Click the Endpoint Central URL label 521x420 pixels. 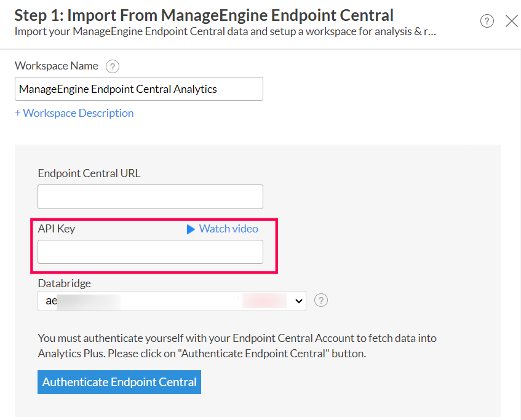point(89,173)
